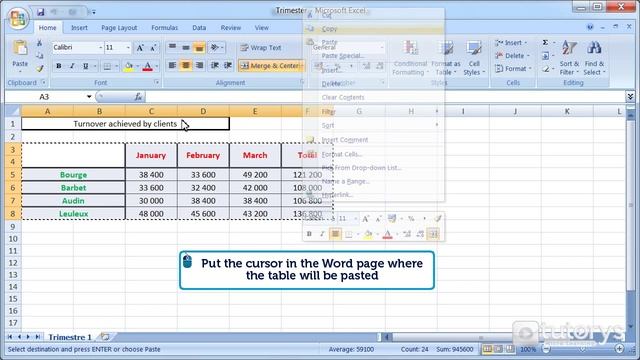Viewport: 640px width, 360px height.
Task: Open Excel Help question mark
Action: click(x=590, y=27)
